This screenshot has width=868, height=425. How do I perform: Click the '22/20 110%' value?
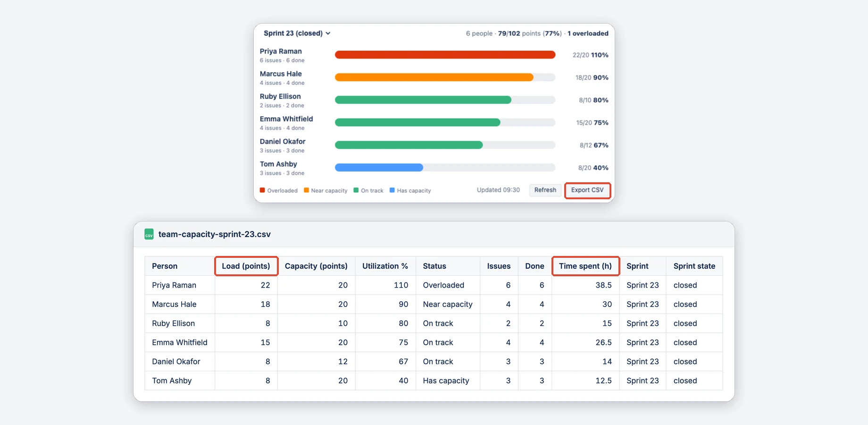[590, 55]
